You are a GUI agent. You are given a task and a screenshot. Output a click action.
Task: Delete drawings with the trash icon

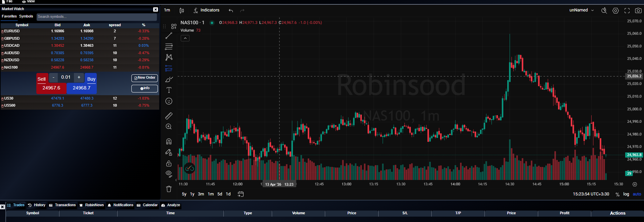[169, 189]
